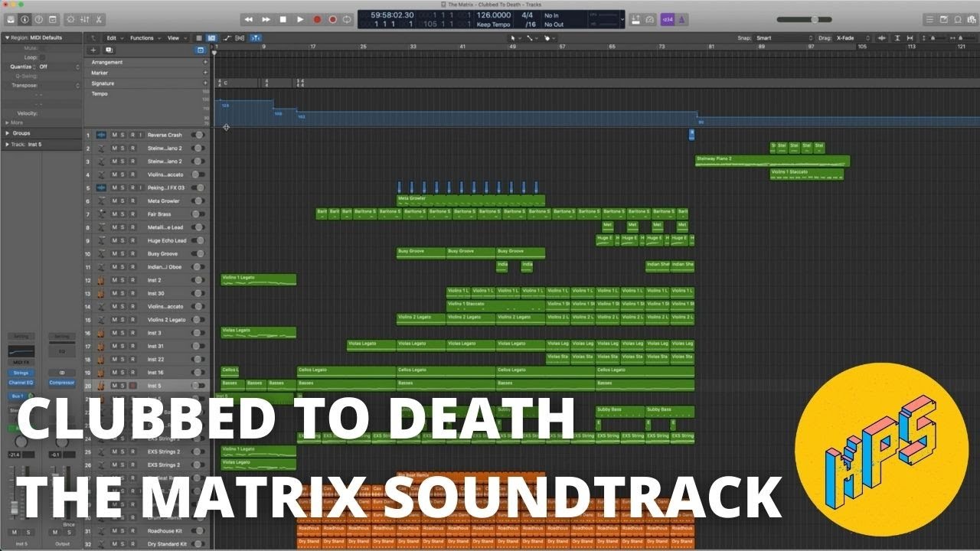Screen dimensions: 980x551
Task: Open the Channel EQ plugin slot
Action: click(21, 382)
